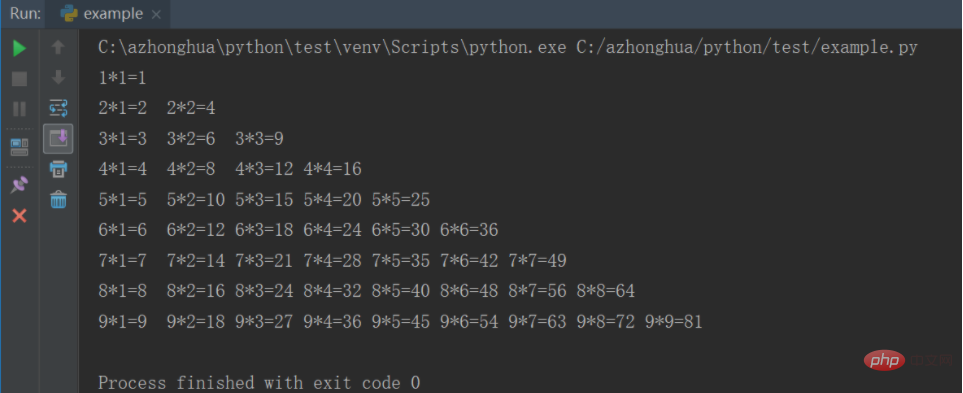Click the example.py file path in output
Viewport: 963px width, 393px height.
coord(747,47)
